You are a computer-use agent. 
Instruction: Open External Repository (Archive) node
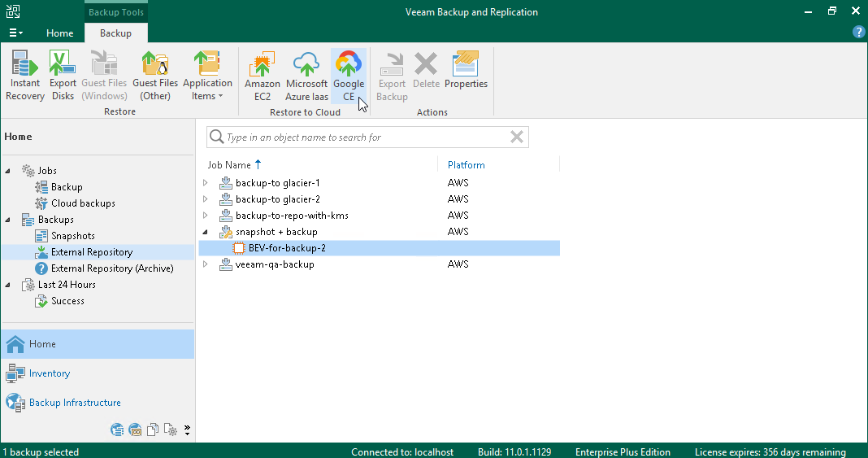112,268
